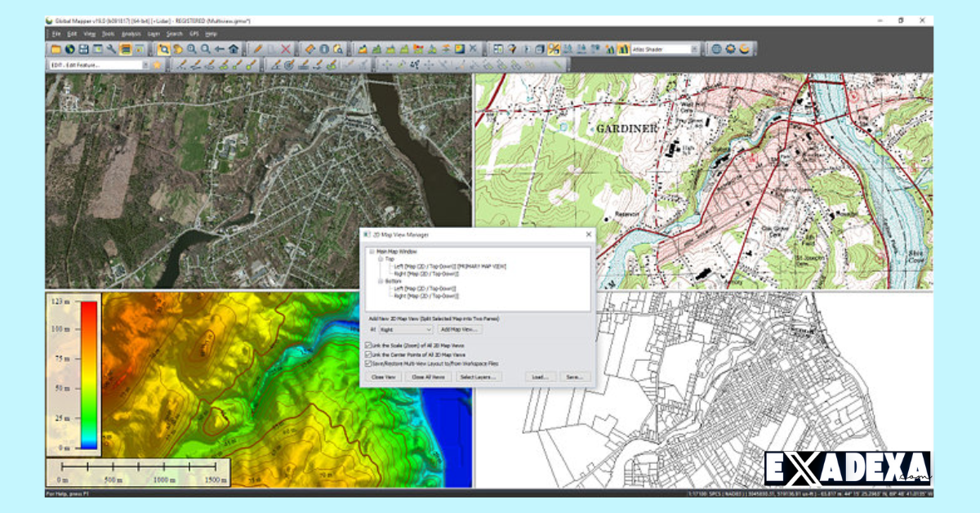This screenshot has width=980, height=513.
Task: Collapse the Main Map Window tree node
Action: 372,252
